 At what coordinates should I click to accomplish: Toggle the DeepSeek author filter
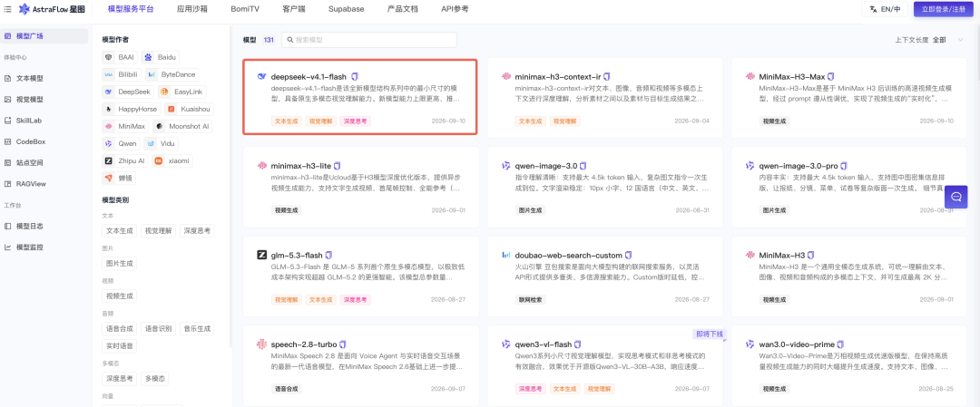(x=128, y=92)
